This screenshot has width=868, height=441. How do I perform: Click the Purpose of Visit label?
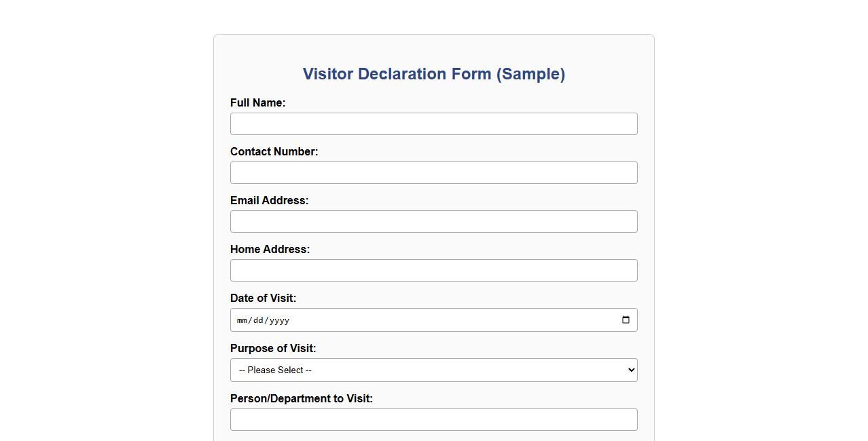coord(273,348)
